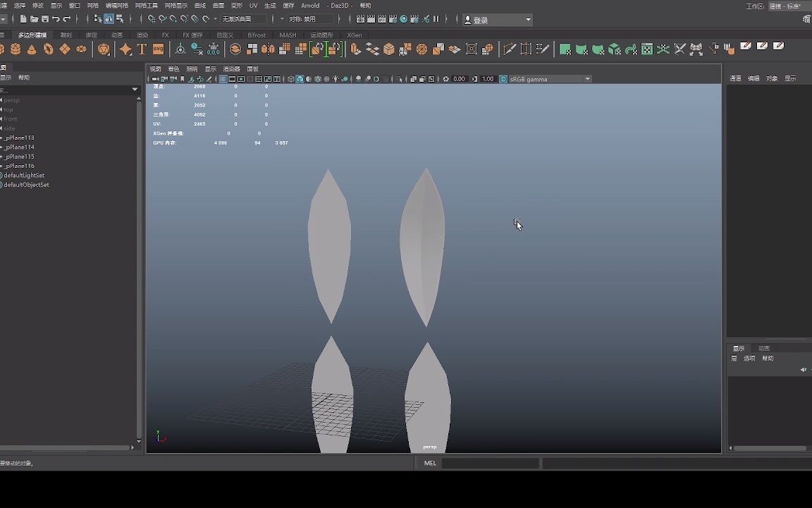This screenshot has width=812, height=508.
Task: Open the 工作区 workspace dropdown
Action: [x=789, y=6]
